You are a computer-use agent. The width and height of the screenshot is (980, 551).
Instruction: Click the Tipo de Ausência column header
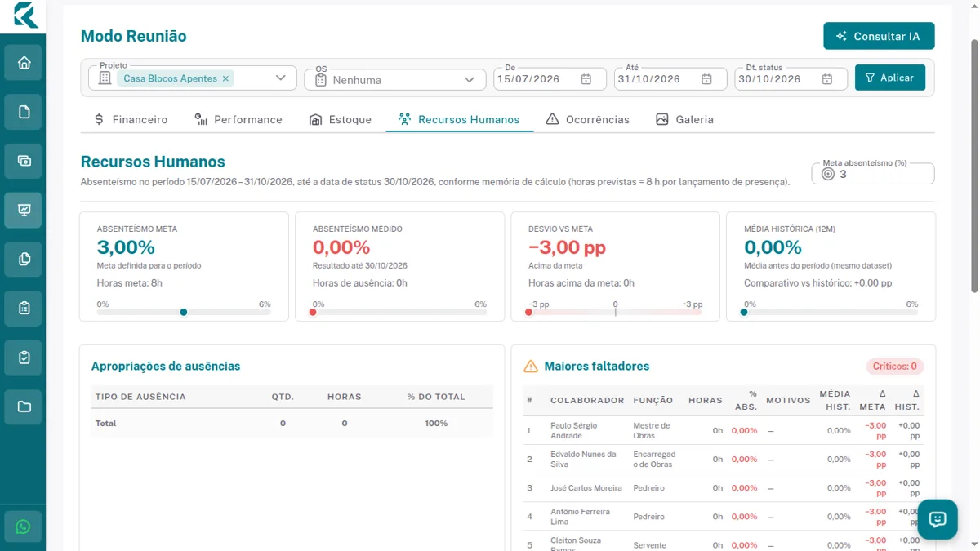tap(140, 397)
